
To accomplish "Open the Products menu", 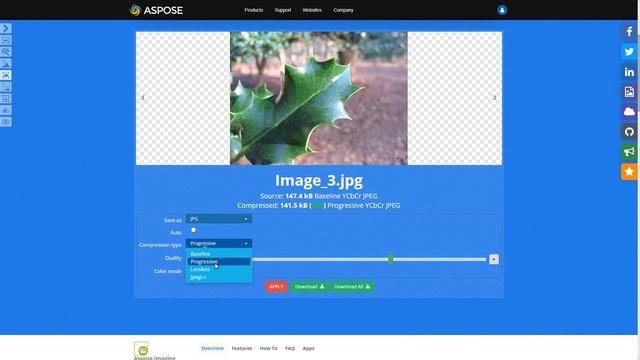I will (x=254, y=10).
